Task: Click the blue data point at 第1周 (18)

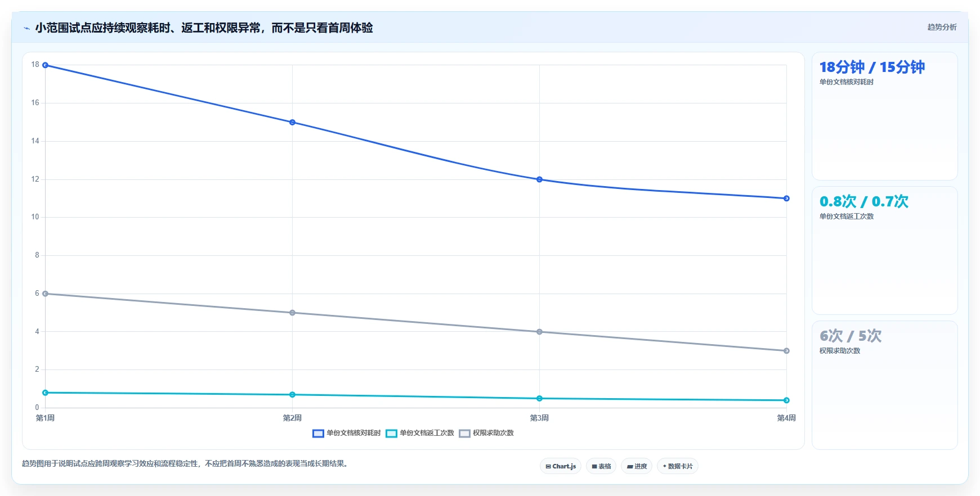Action: pos(46,65)
